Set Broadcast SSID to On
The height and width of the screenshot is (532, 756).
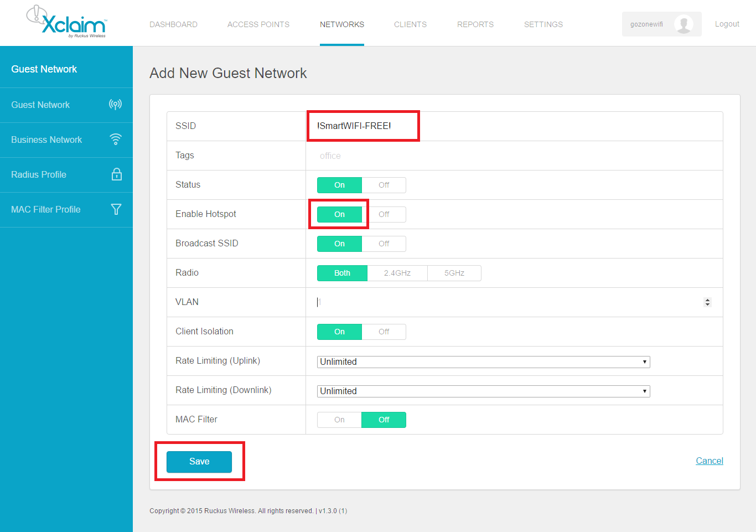click(339, 244)
